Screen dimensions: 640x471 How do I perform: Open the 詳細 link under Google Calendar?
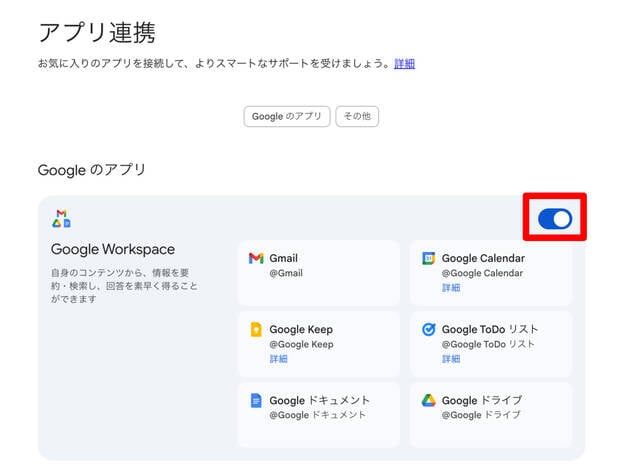pyautogui.click(x=451, y=287)
